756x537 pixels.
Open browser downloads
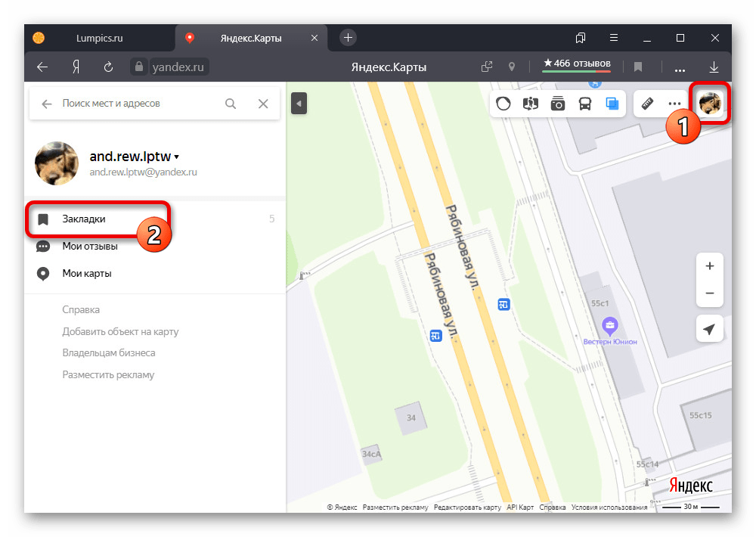(x=714, y=67)
